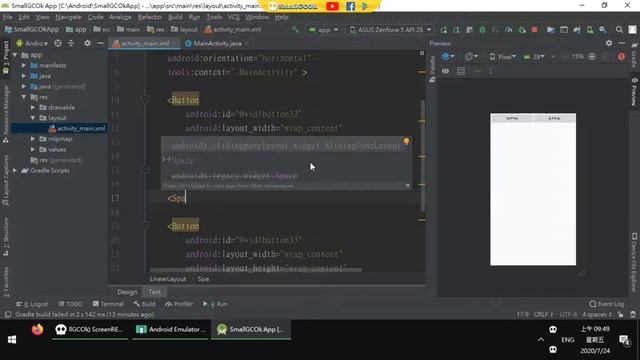Open the API 29 version dropdown in Preview
Viewport: 640px width, 360px height.
pyautogui.click(x=534, y=57)
